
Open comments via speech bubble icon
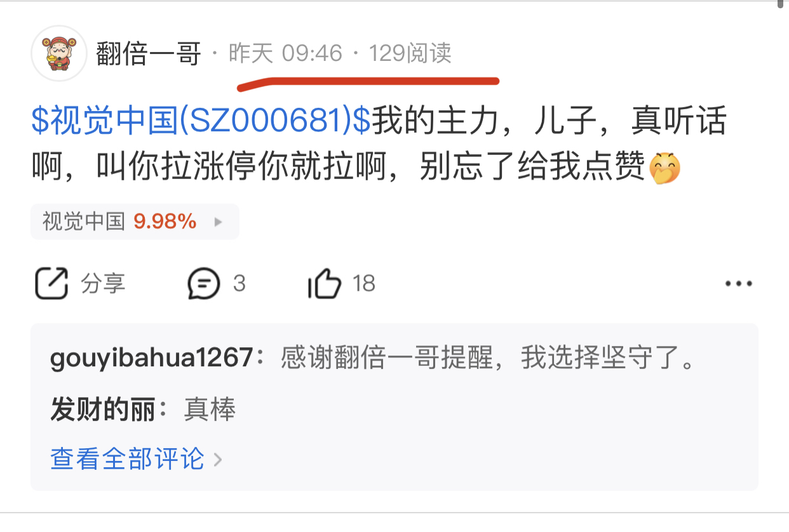[204, 283]
